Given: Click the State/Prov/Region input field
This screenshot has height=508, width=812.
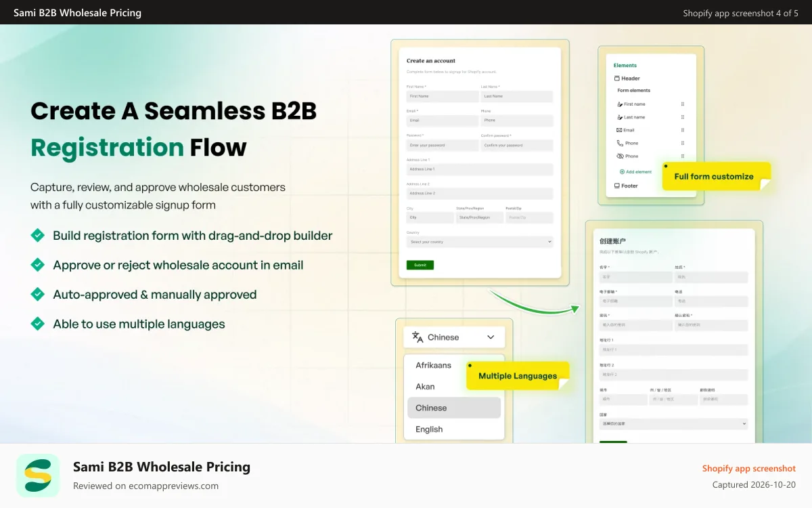Looking at the screenshot, I should (480, 217).
